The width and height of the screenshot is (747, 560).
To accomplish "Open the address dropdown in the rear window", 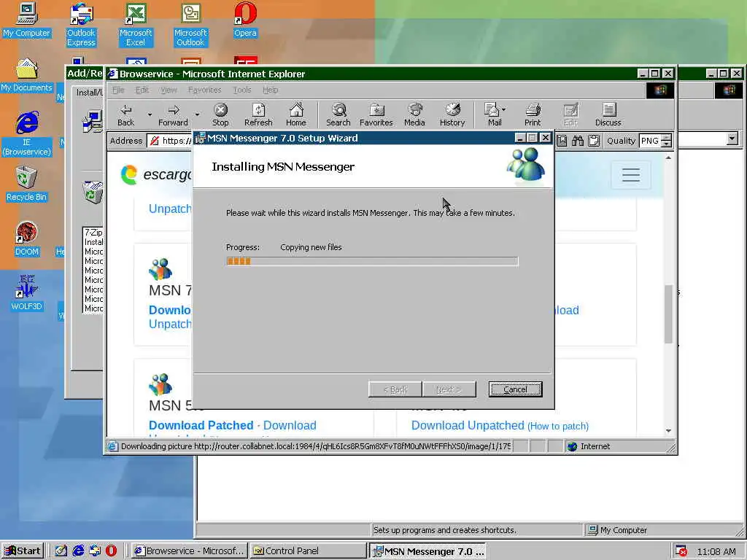I will (732, 139).
